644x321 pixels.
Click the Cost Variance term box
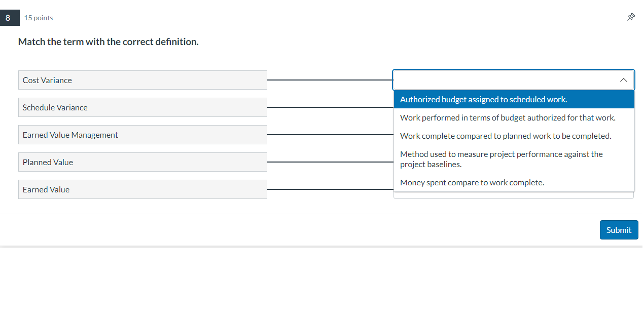(x=142, y=80)
